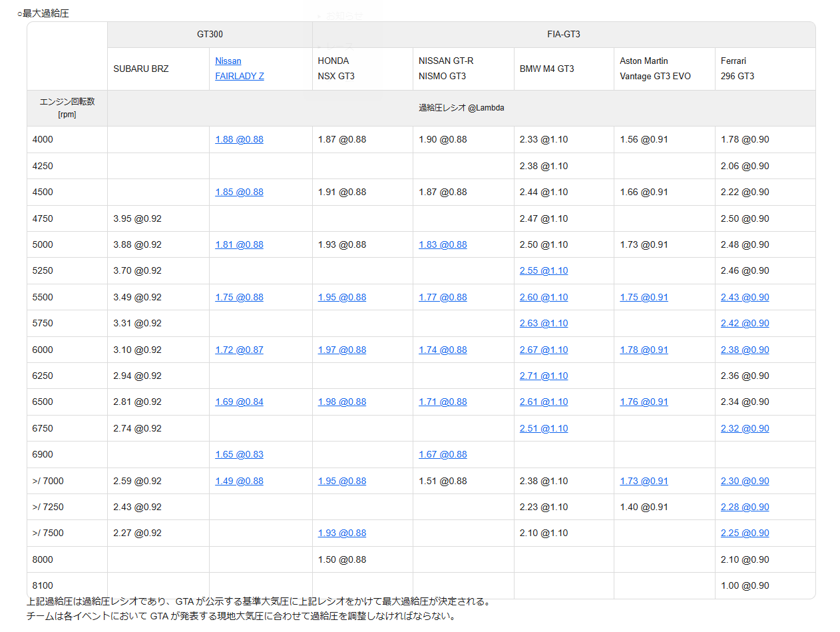The height and width of the screenshot is (632, 840).
Task: Click the Honda NSX 1.98 @0.88 link
Action: [x=341, y=402]
